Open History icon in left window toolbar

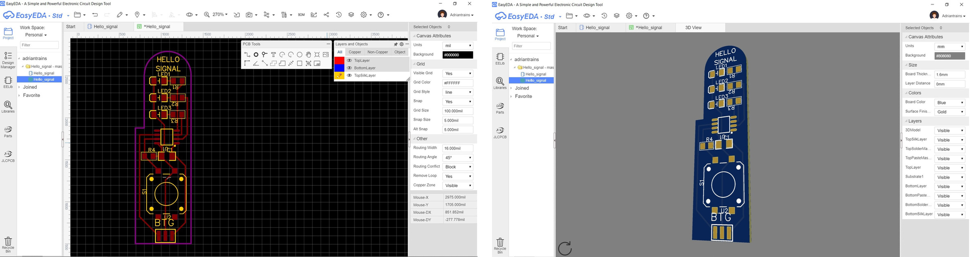pyautogui.click(x=339, y=15)
